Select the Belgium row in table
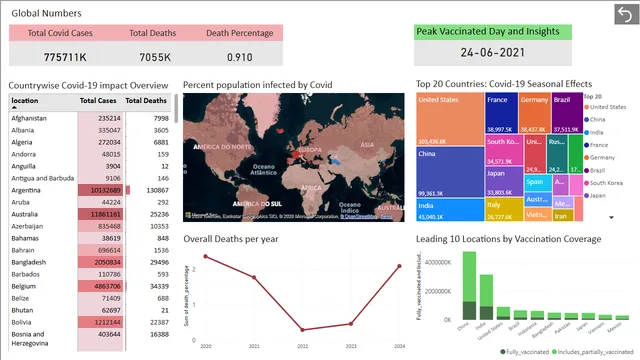The height and width of the screenshot is (360, 640). (90, 286)
